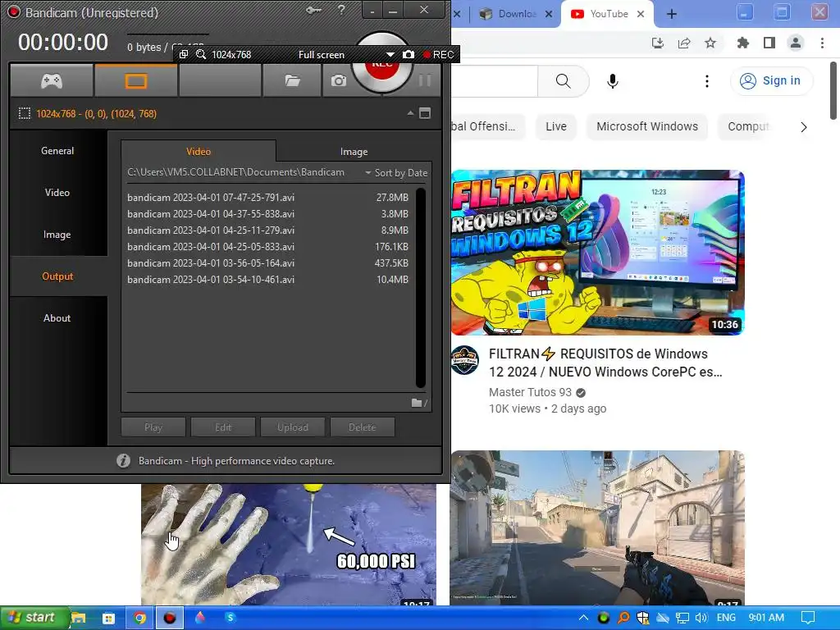Take a screenshot with Bandicam camera button
This screenshot has width=840, height=630.
(x=338, y=81)
